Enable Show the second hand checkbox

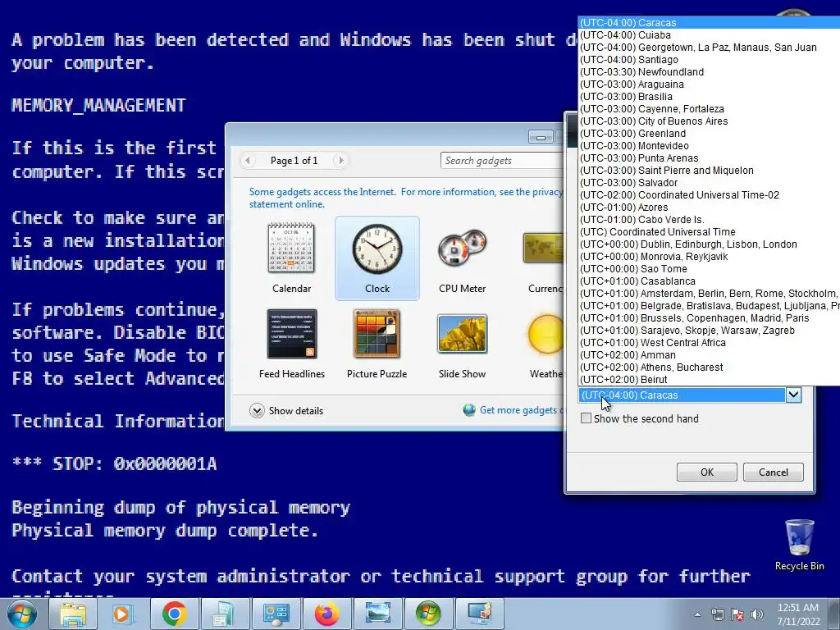[x=586, y=418]
